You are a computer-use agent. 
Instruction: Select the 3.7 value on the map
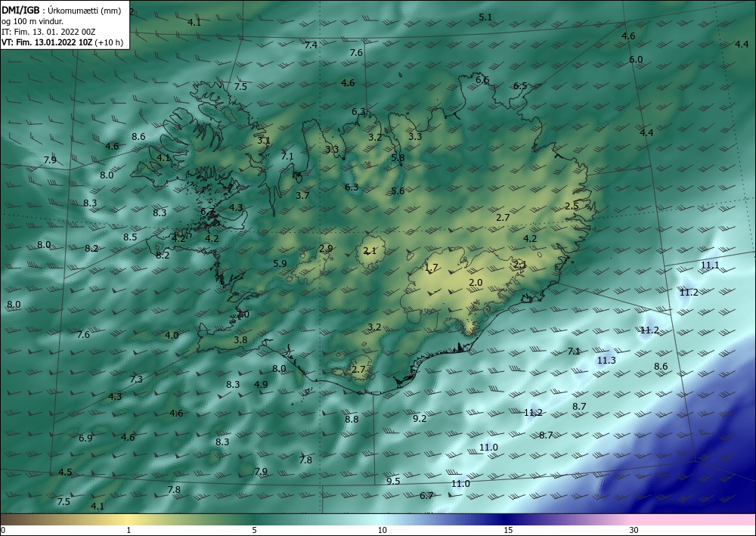tap(302, 195)
